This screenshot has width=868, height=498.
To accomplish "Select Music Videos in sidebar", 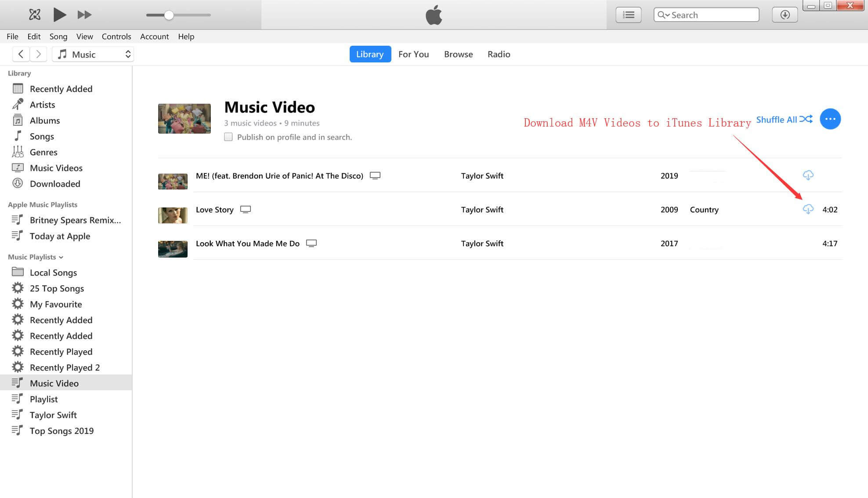I will click(x=56, y=167).
